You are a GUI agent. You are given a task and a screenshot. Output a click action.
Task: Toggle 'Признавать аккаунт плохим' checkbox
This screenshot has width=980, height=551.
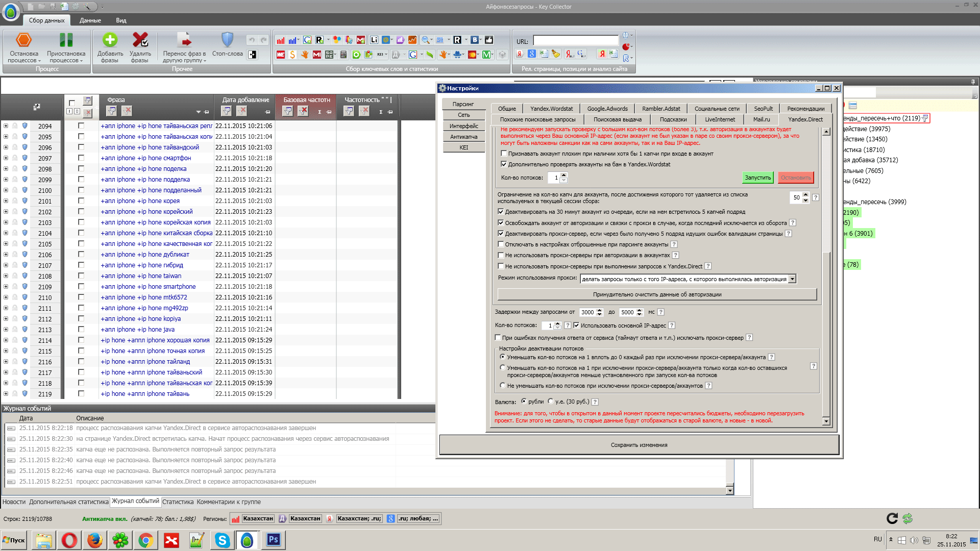(x=504, y=154)
